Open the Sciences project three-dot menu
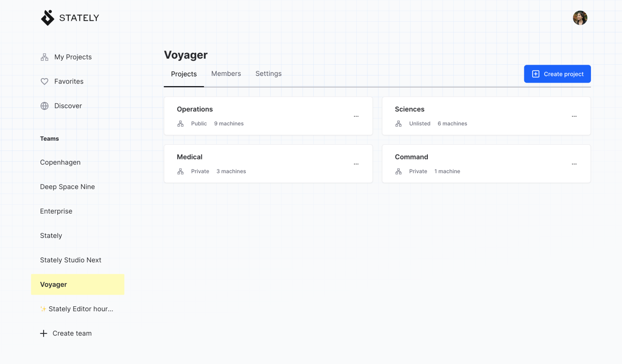Screen dimensions: 622x364 coord(574,116)
